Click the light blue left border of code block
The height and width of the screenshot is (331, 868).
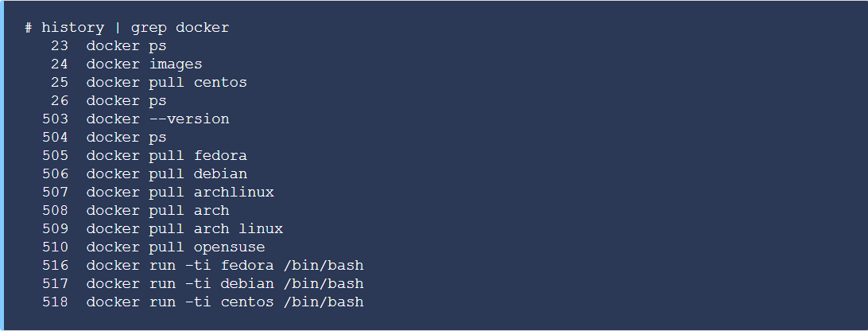point(2,165)
